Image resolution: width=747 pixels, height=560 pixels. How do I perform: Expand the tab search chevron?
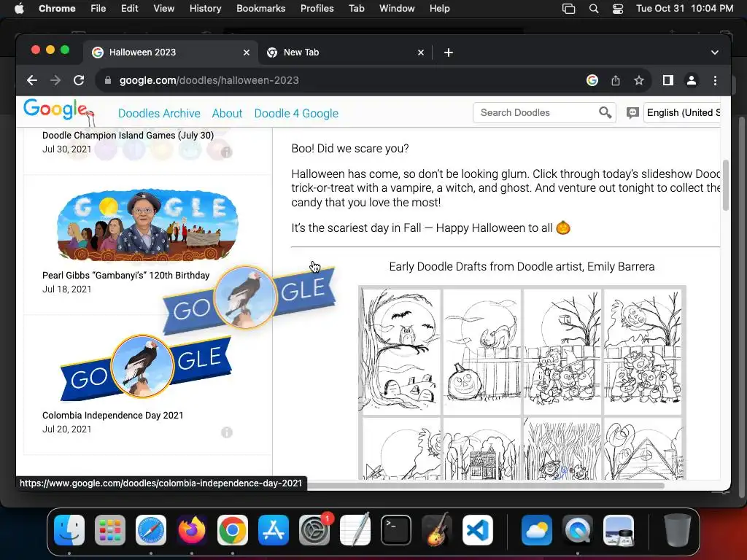[715, 52]
